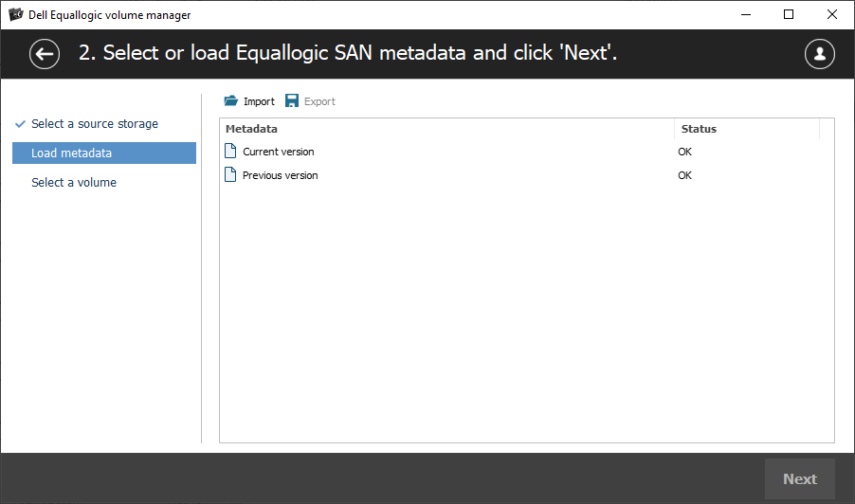Viewport: 855px width, 504px height.
Task: Open the user account icon
Action: pos(819,54)
